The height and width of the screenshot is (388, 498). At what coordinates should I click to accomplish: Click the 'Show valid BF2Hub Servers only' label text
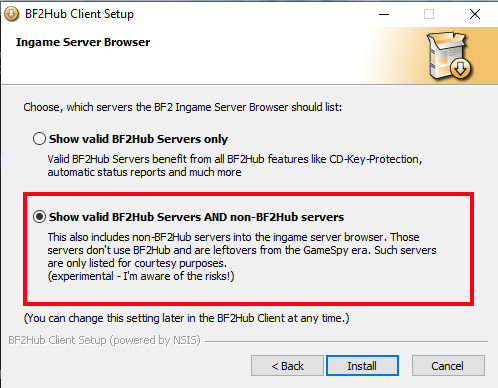[x=138, y=139]
